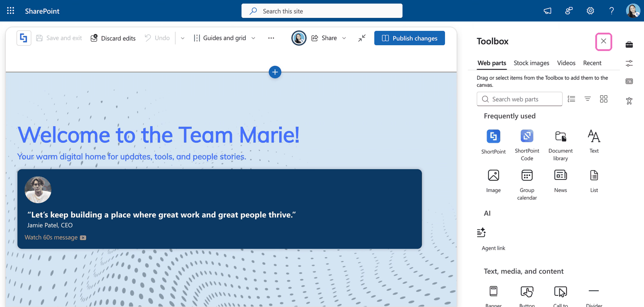This screenshot has width=644, height=307.
Task: Select the Document library web part
Action: tap(560, 145)
